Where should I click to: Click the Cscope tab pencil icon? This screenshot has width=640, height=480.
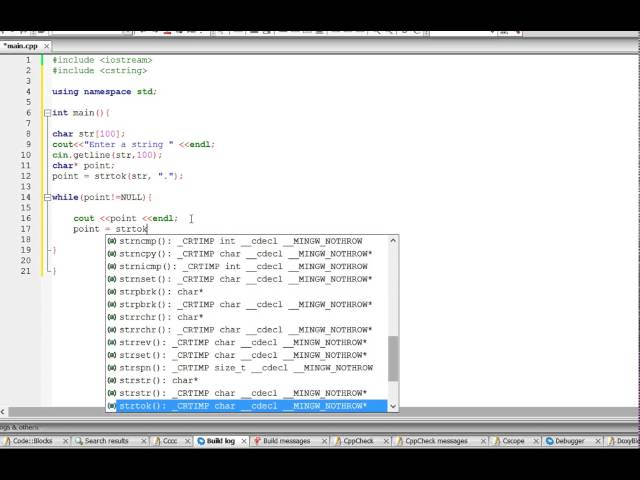tap(497, 441)
